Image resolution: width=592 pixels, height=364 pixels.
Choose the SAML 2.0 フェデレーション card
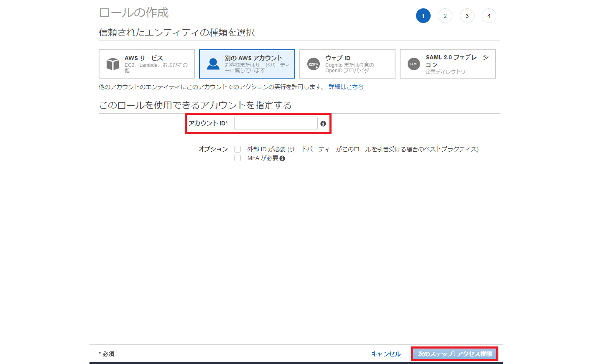tap(448, 64)
